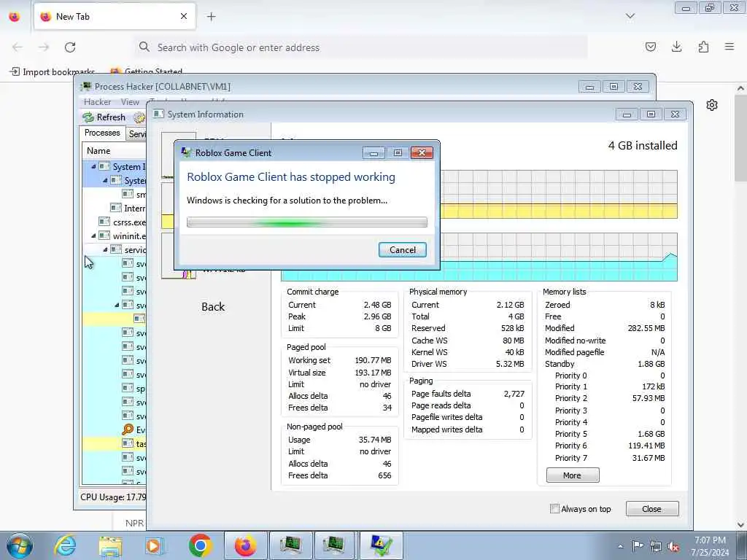Open the taskbar clock showing 7:07 PM
This screenshot has width=747, height=560.
click(710, 546)
